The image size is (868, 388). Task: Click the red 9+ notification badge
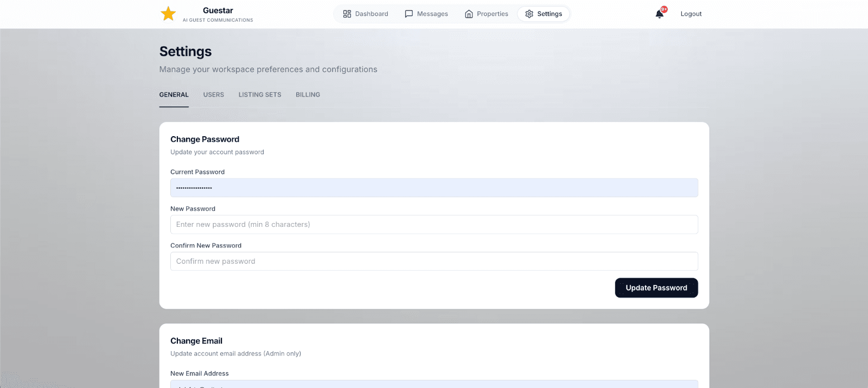664,9
